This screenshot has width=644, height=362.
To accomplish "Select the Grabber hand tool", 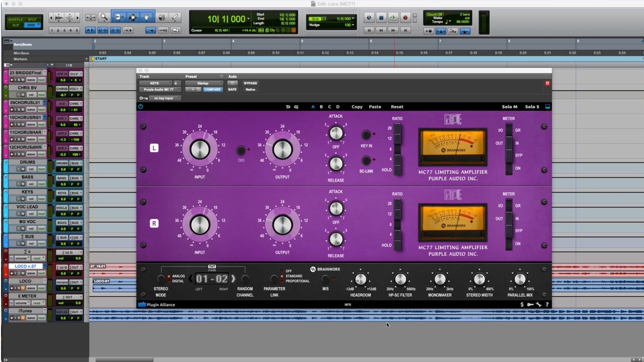I will [147, 17].
